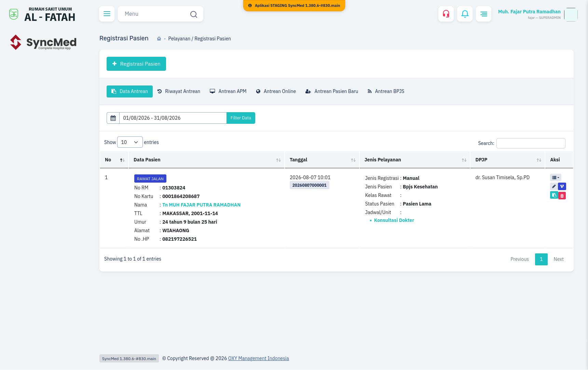Switch to Antrean Pasien Baru tab
588x370 pixels.
click(x=332, y=91)
